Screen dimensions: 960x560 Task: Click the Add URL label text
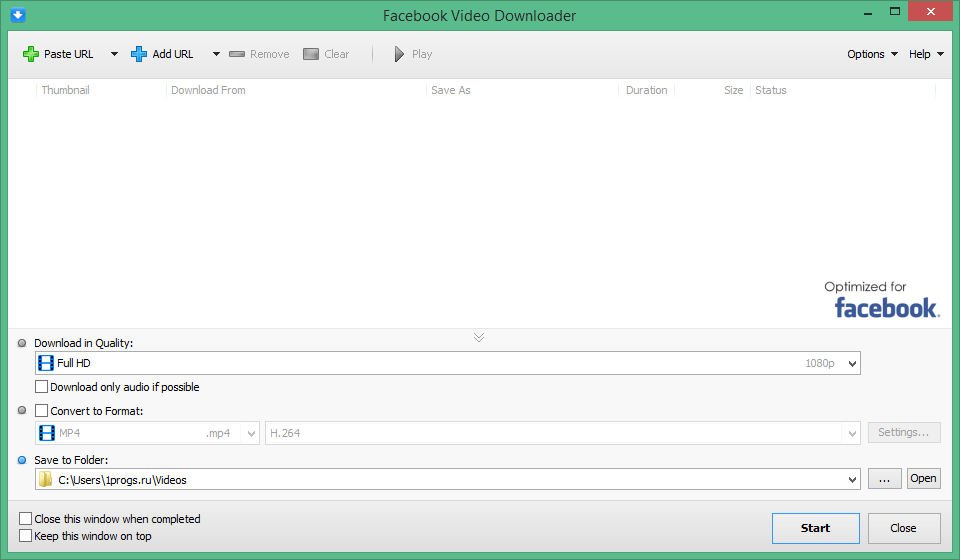[173, 54]
